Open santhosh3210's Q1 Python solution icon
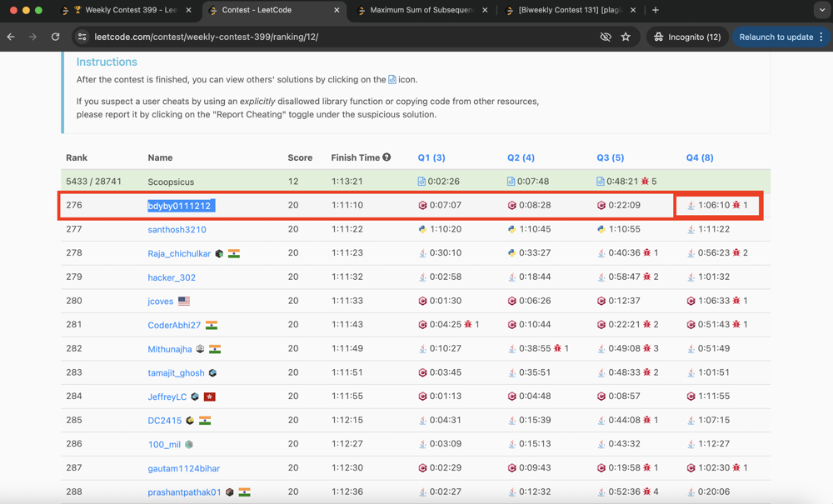Viewport: 833px width, 504px height. (x=422, y=229)
